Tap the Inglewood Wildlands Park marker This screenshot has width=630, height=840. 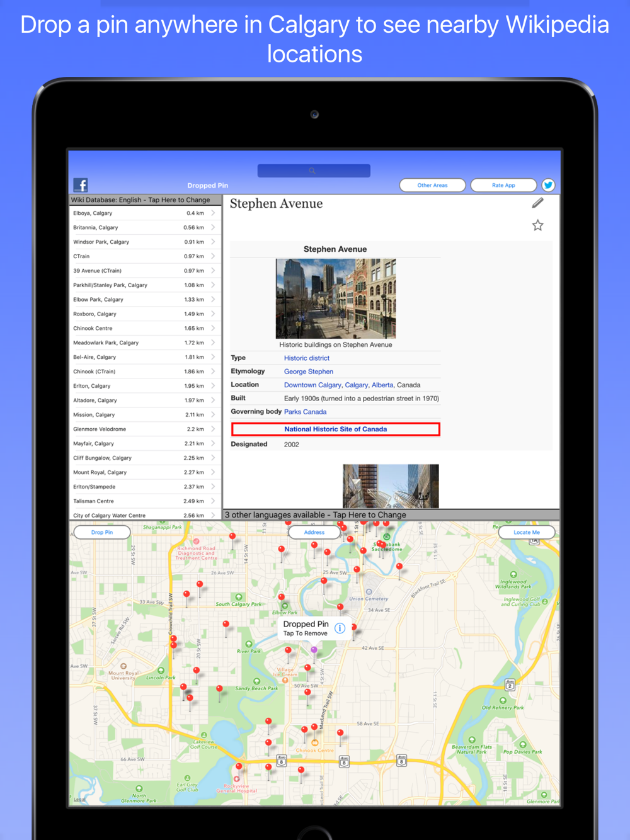(513, 574)
